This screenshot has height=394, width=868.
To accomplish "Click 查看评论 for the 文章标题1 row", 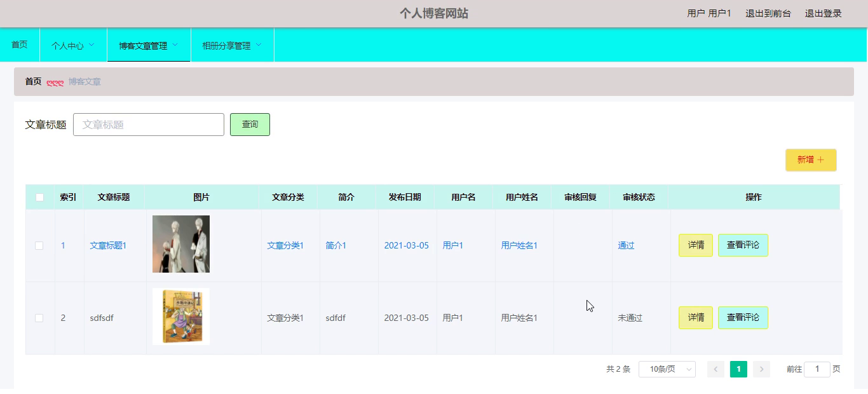I will point(743,245).
